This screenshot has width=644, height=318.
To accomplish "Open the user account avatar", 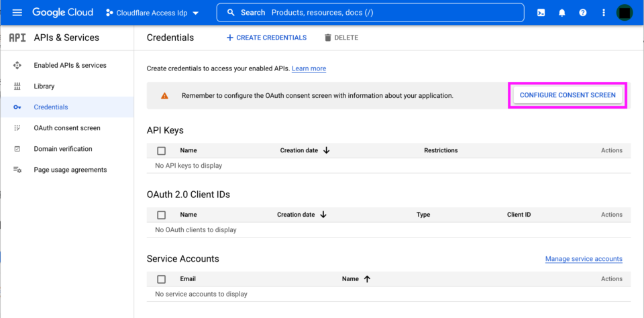I will (x=625, y=13).
